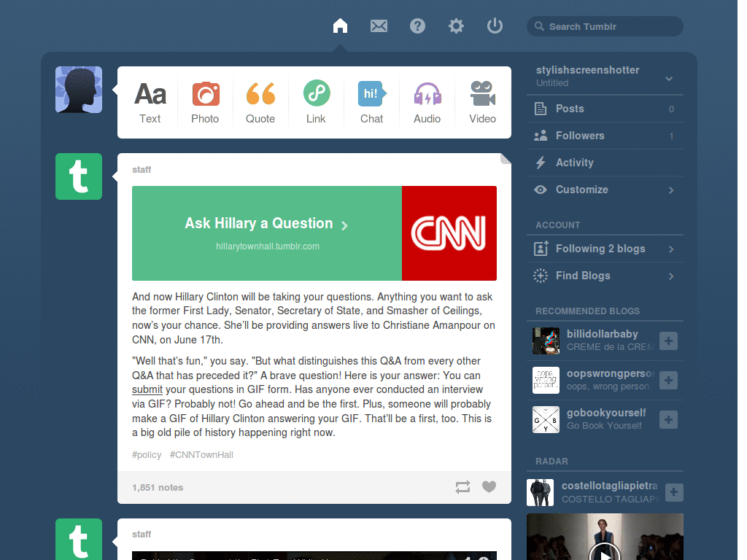
Task: Create a new Photo post
Action: 205,102
